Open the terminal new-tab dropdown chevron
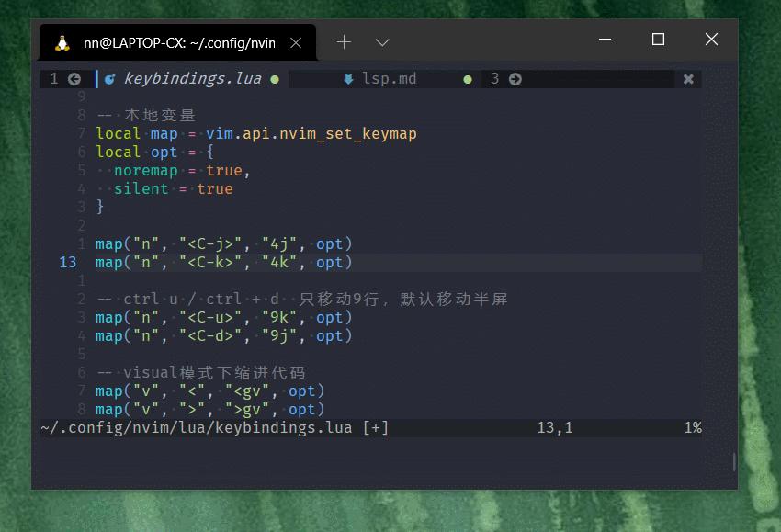This screenshot has height=532, width=781. coord(382,42)
